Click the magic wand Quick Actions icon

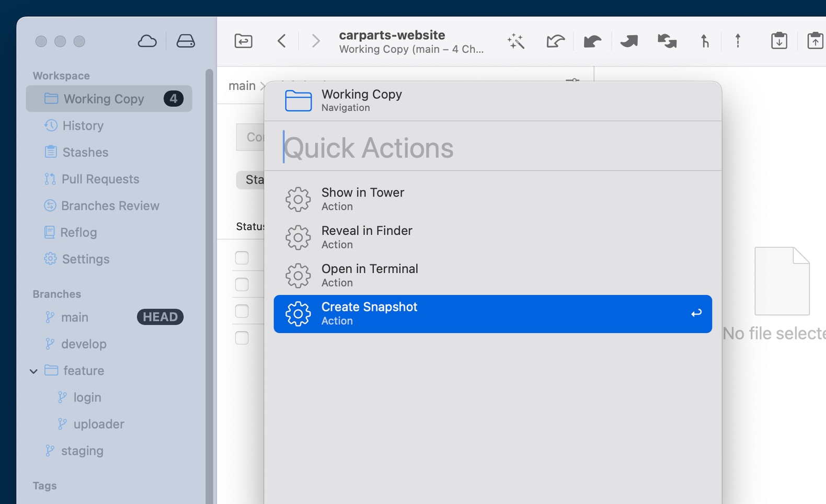tap(516, 41)
